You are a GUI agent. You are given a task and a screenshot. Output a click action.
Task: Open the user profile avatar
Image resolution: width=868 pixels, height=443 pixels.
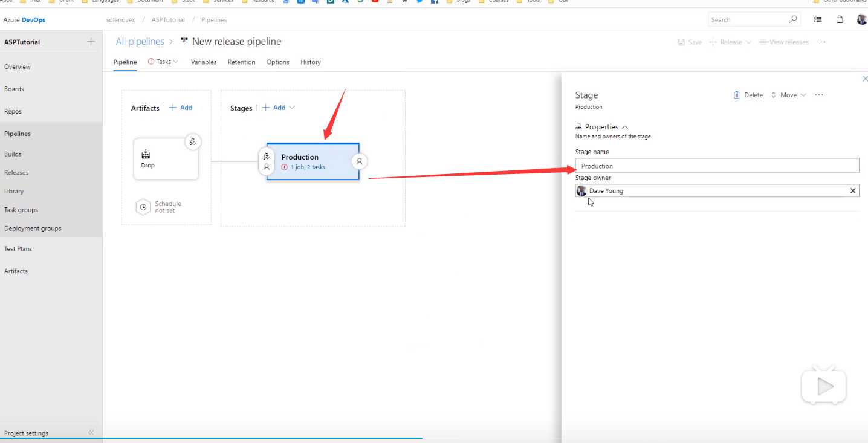(862, 19)
